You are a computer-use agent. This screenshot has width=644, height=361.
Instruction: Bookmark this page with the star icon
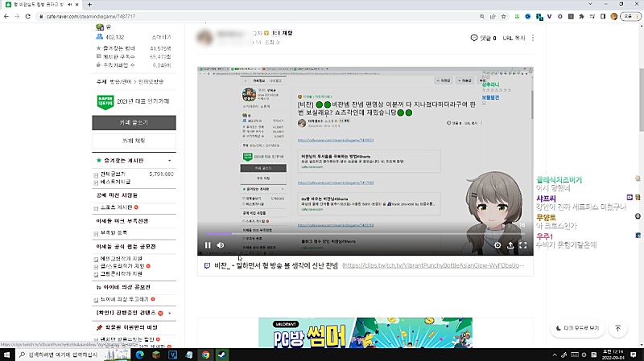(x=504, y=16)
